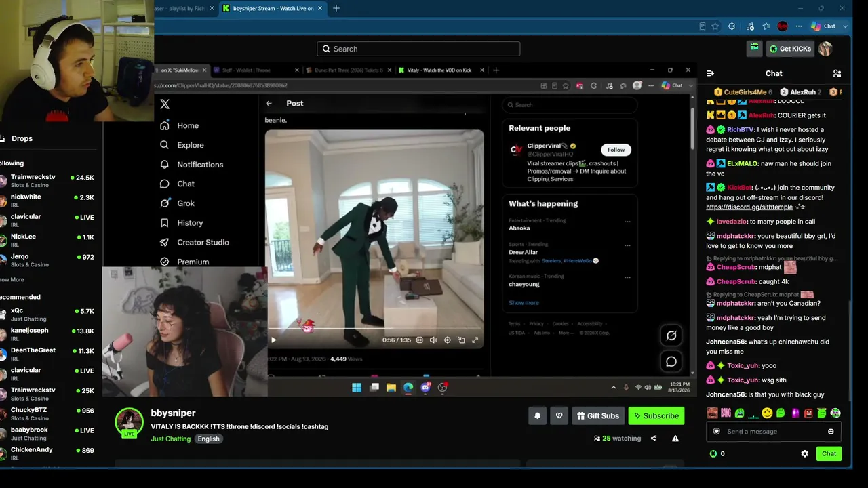Open the Drops sidebar item
This screenshot has width=868, height=488.
tap(47, 138)
